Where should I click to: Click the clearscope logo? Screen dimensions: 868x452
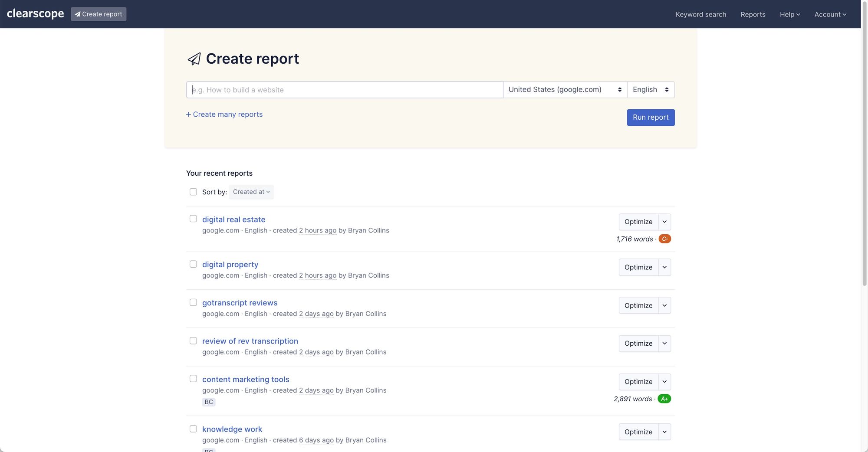pos(35,14)
